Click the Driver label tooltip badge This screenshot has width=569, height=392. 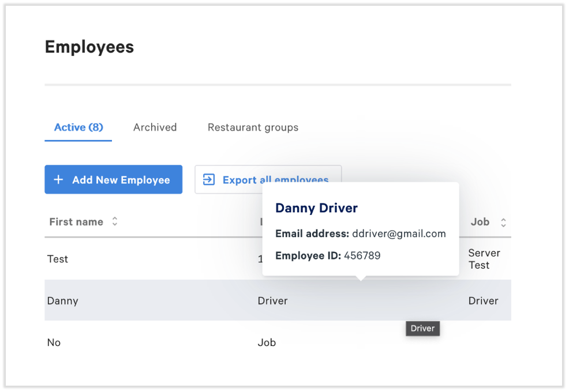point(422,328)
